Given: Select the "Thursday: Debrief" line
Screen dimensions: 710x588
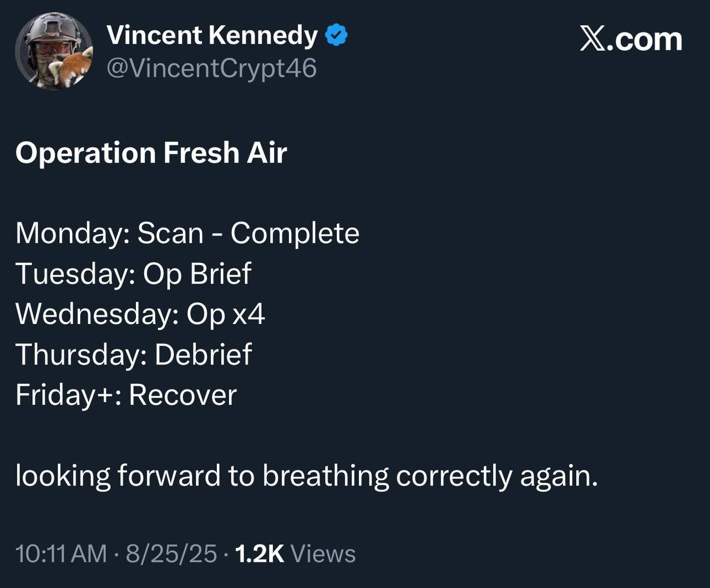Looking at the screenshot, I should point(134,354).
